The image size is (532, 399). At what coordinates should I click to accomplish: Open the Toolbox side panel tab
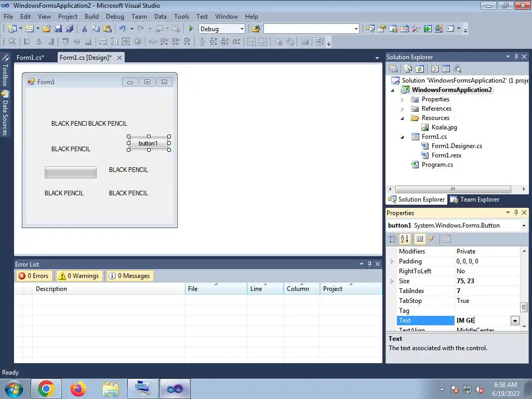point(5,71)
